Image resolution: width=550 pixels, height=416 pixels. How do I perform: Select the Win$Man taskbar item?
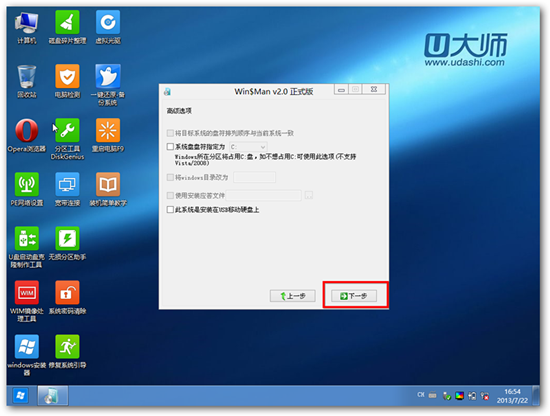53,396
